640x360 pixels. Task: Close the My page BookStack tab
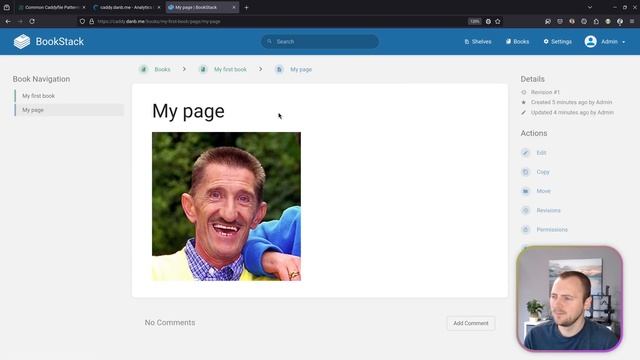tap(234, 7)
